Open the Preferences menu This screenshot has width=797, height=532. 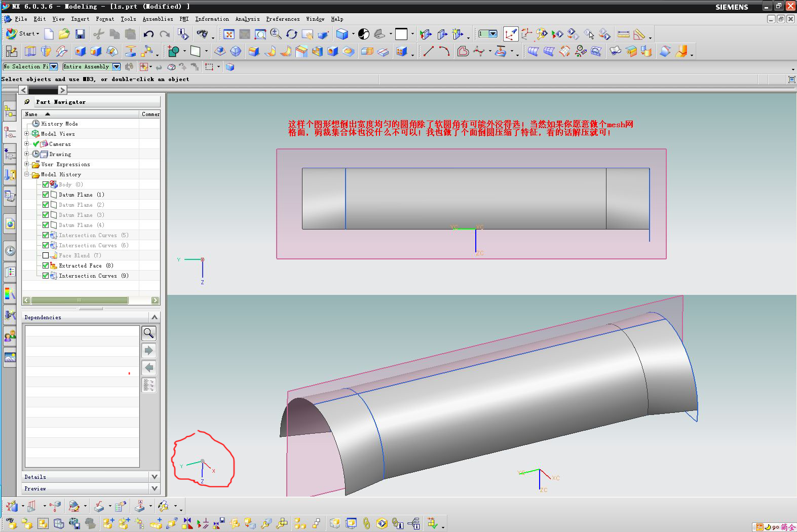pos(283,19)
